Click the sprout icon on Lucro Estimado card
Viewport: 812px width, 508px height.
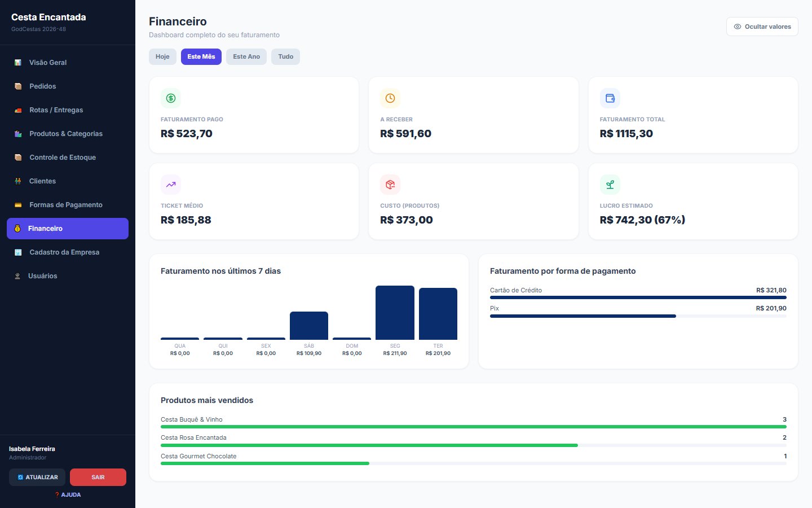tap(610, 185)
